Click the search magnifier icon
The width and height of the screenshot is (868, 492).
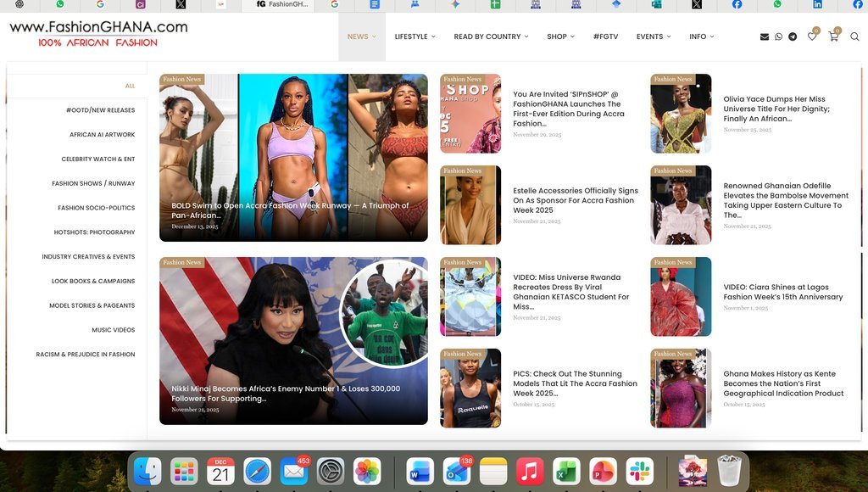click(854, 36)
